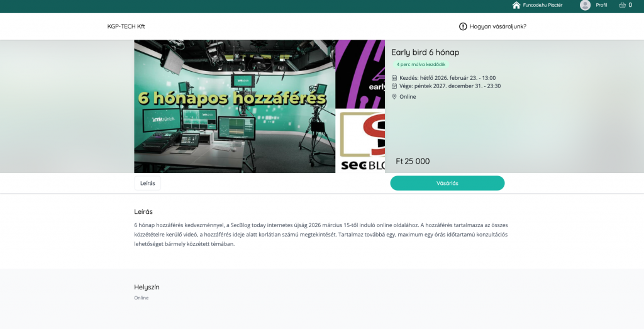Viewport: 644px width, 329px height.
Task: Open the Funcode.hu Piactér link
Action: point(543,5)
